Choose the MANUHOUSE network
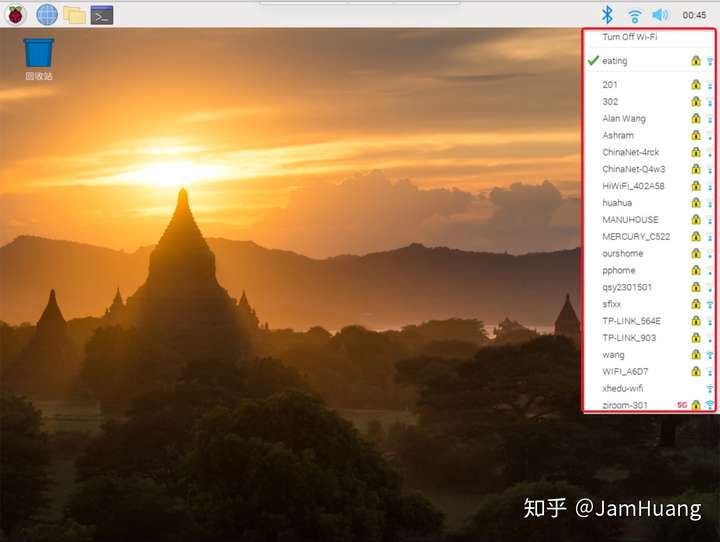720x542 pixels. (x=649, y=220)
